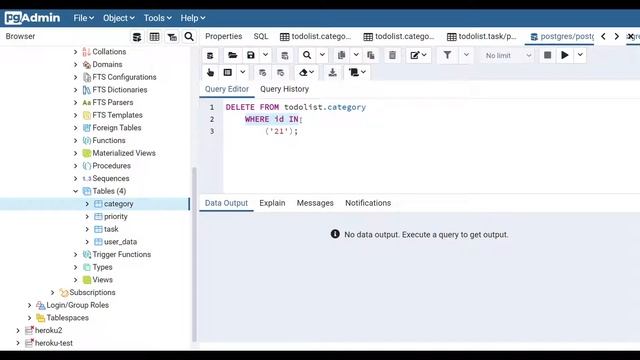Switch to the Explain output tab
This screenshot has height=360, width=640.
coord(272,203)
